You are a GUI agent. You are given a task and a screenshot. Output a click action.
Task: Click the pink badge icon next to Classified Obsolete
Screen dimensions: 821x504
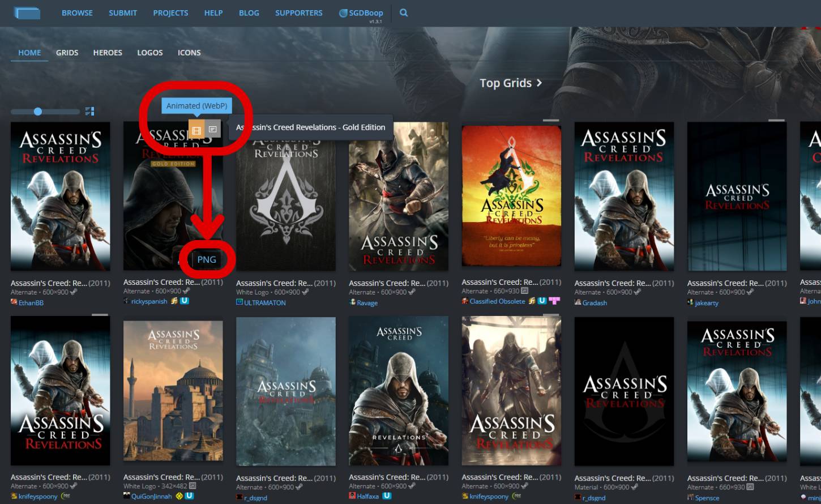(554, 301)
